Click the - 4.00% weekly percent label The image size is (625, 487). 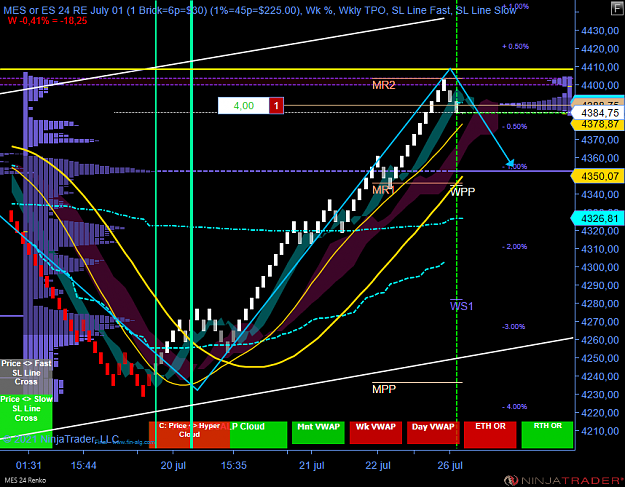point(515,407)
